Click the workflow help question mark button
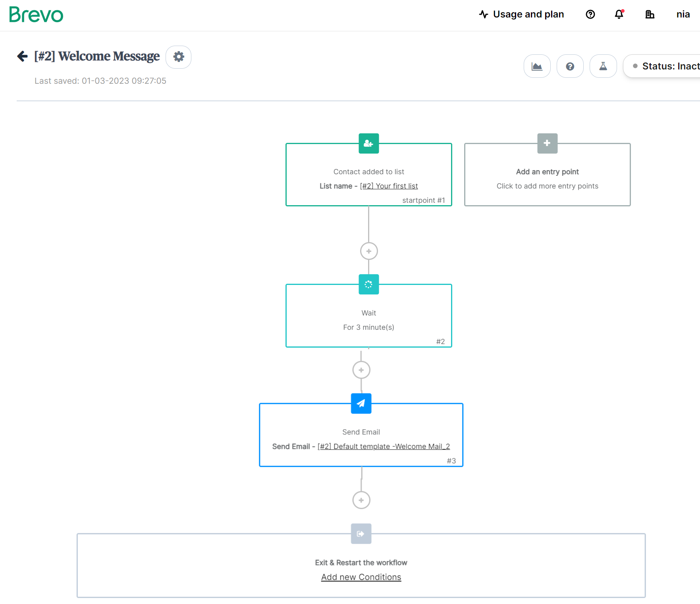Viewport: 700px width, 604px height. click(x=570, y=66)
